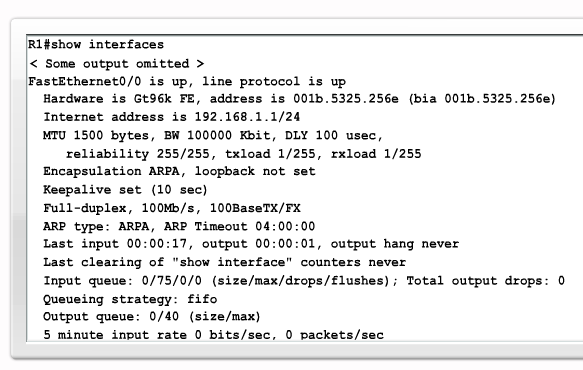
Task: Click the rxload 1/255 value
Action: click(x=376, y=154)
